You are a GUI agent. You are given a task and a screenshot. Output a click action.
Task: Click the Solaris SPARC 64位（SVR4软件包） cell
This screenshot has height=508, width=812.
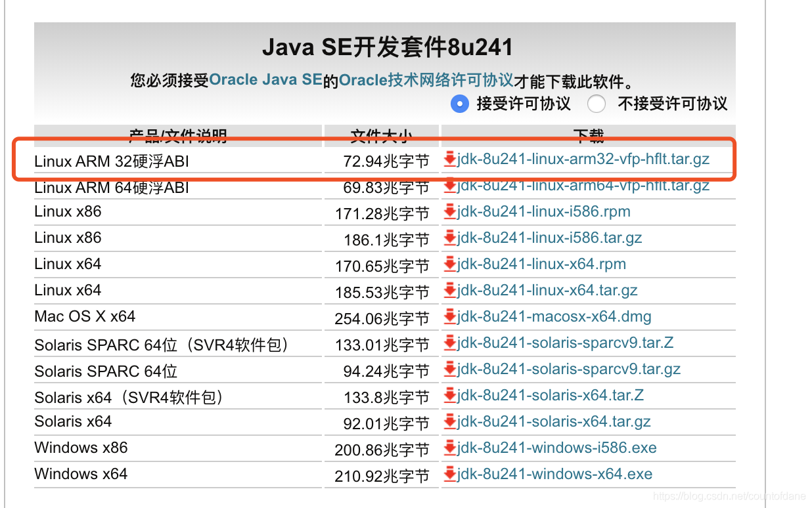click(x=162, y=345)
